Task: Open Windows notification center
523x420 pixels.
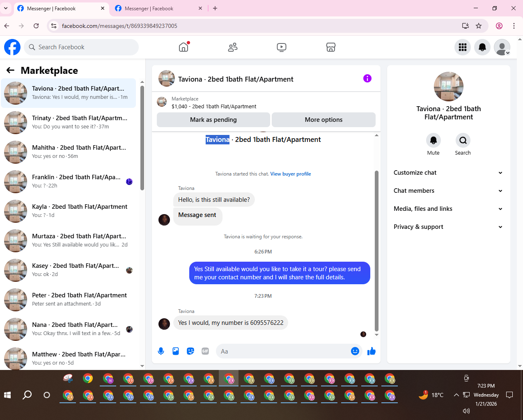Action: 509,395
